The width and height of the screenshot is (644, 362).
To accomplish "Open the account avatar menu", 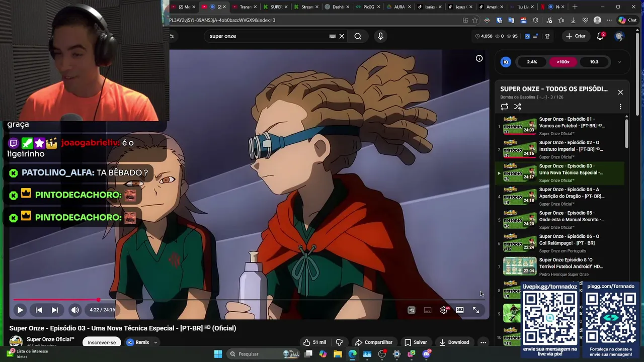I will pyautogui.click(x=619, y=36).
